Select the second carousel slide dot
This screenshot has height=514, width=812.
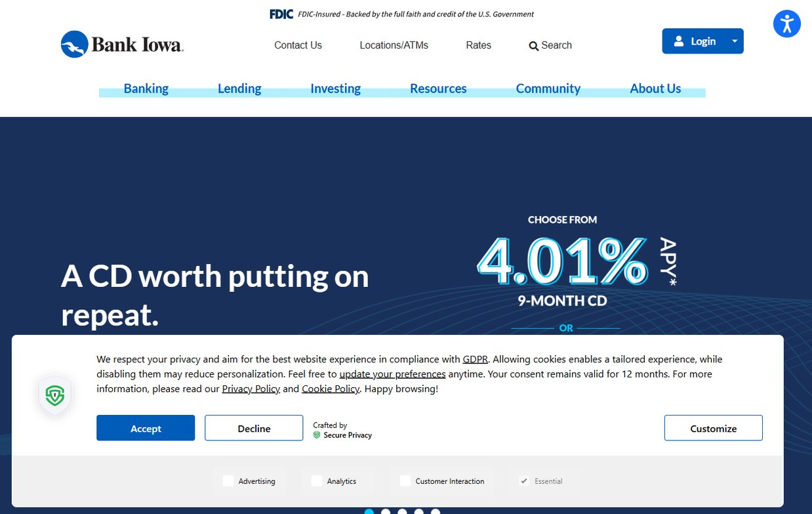pos(386,512)
